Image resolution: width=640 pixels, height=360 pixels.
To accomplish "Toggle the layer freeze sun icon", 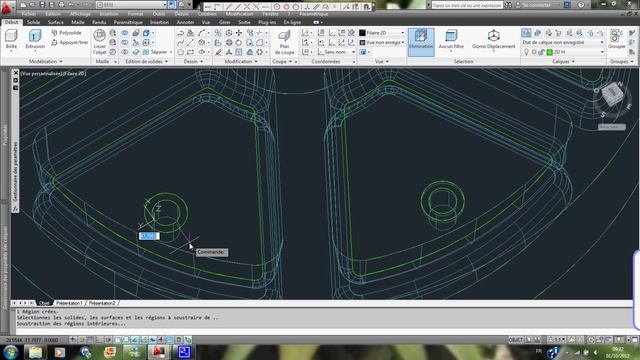I will 534,52.
